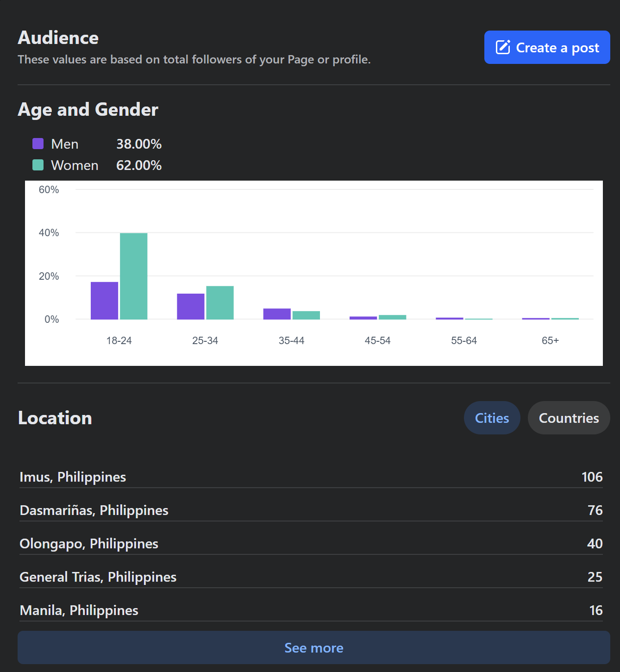Click the 65+ age group label
This screenshot has height=672, width=620.
[550, 340]
